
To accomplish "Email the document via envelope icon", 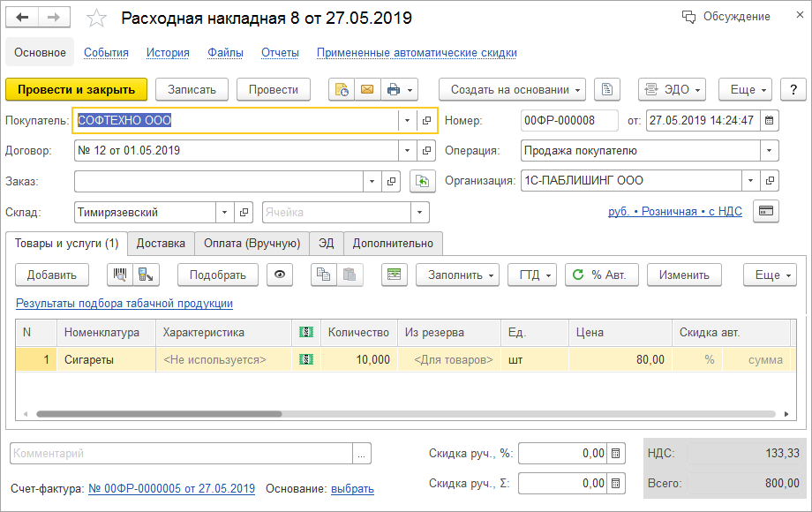I will [367, 89].
